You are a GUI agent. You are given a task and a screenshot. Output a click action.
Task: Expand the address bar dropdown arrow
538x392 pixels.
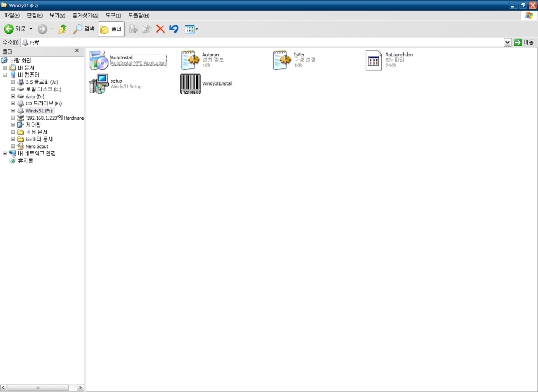click(x=508, y=42)
